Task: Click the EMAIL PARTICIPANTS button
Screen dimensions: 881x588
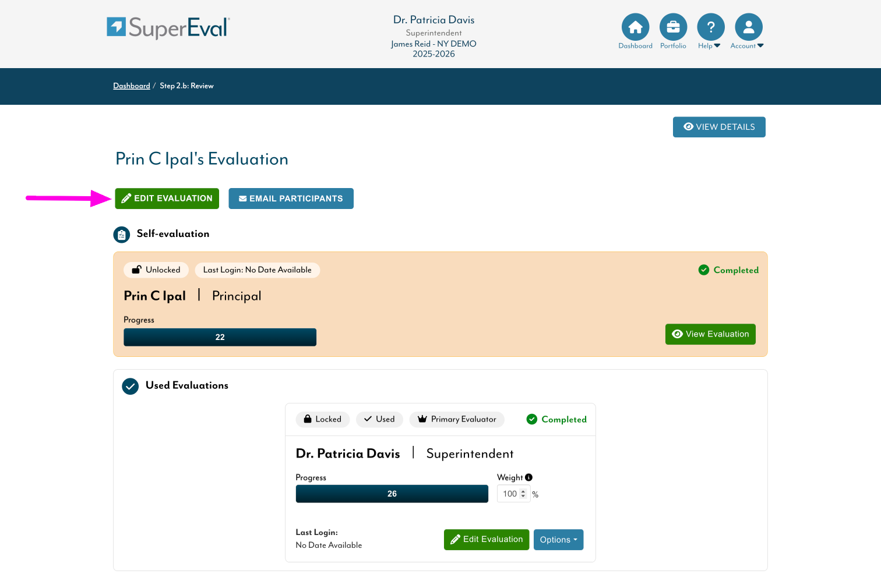Action: pyautogui.click(x=291, y=199)
